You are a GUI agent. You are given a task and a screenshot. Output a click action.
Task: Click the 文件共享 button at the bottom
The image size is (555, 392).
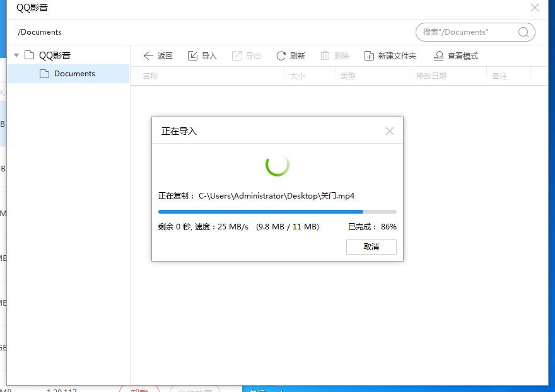click(x=194, y=389)
